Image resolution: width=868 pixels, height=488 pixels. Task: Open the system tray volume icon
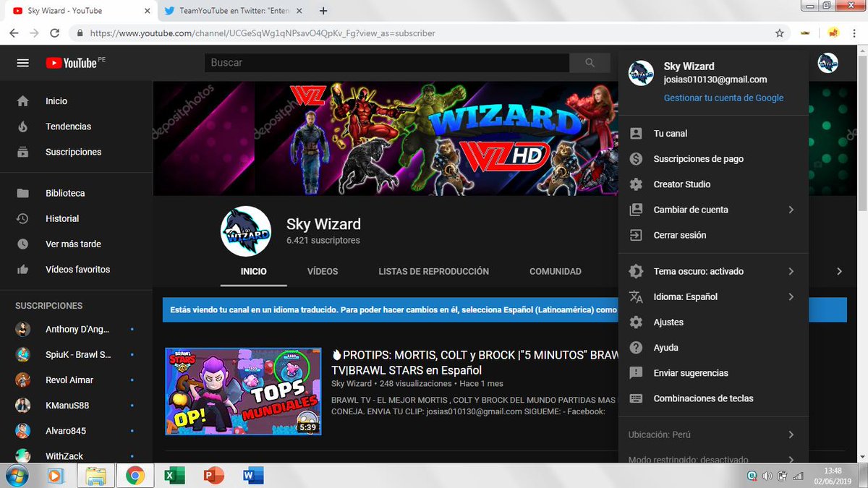coord(767,476)
